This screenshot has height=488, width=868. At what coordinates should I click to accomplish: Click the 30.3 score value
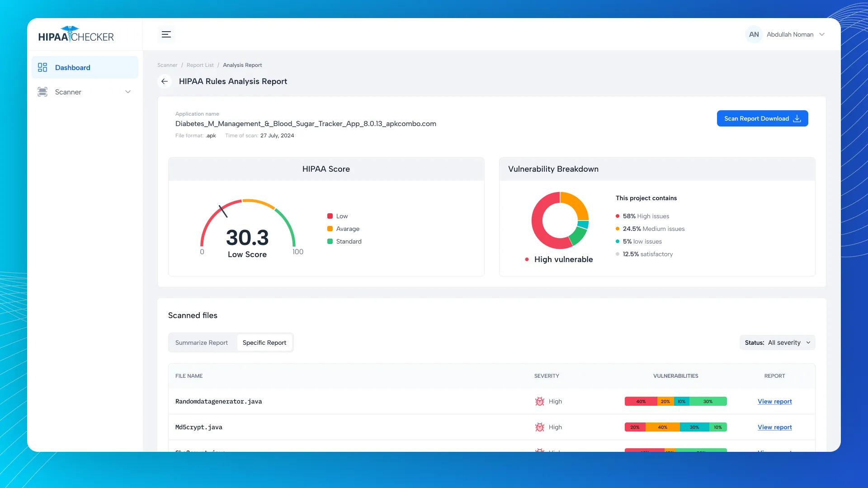247,238
